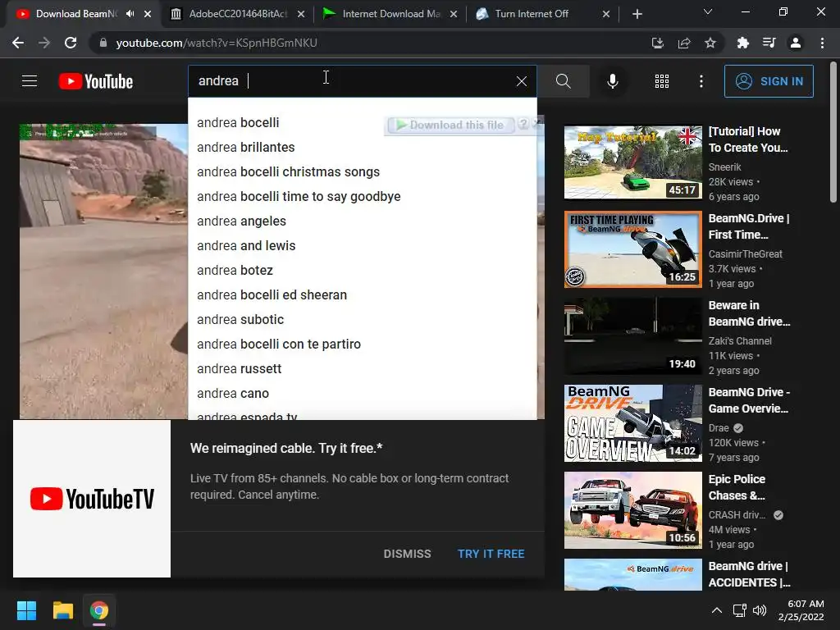Viewport: 840px width, 630px height.
Task: Open the media controls icon in Chrome
Action: click(769, 43)
